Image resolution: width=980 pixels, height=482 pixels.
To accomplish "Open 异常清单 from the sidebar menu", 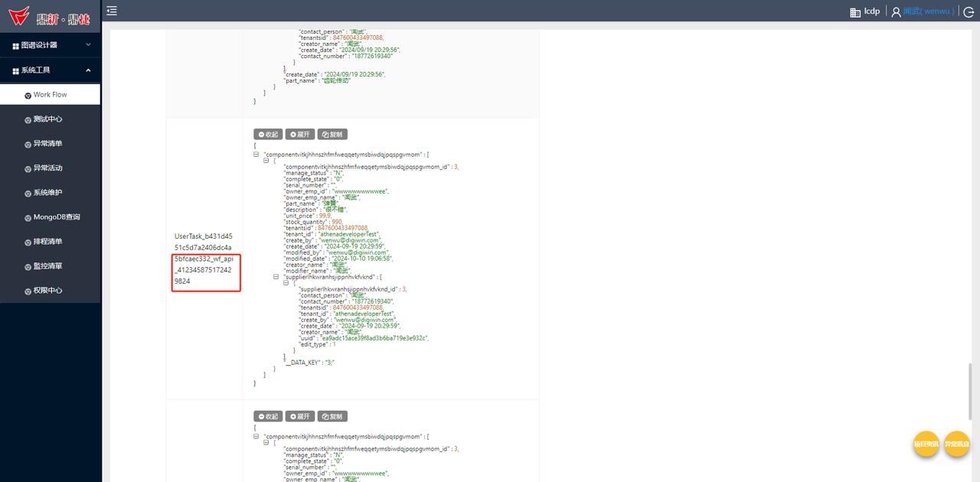I will [47, 144].
